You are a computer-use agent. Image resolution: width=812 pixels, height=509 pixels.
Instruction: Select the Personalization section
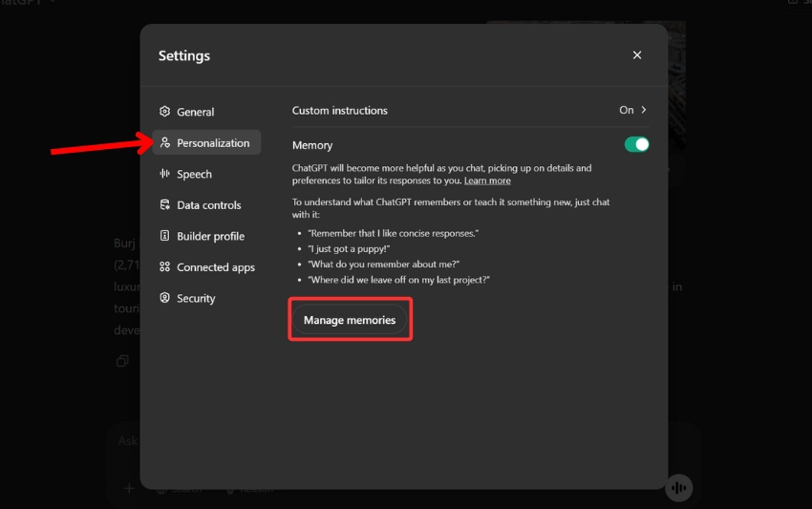click(206, 143)
